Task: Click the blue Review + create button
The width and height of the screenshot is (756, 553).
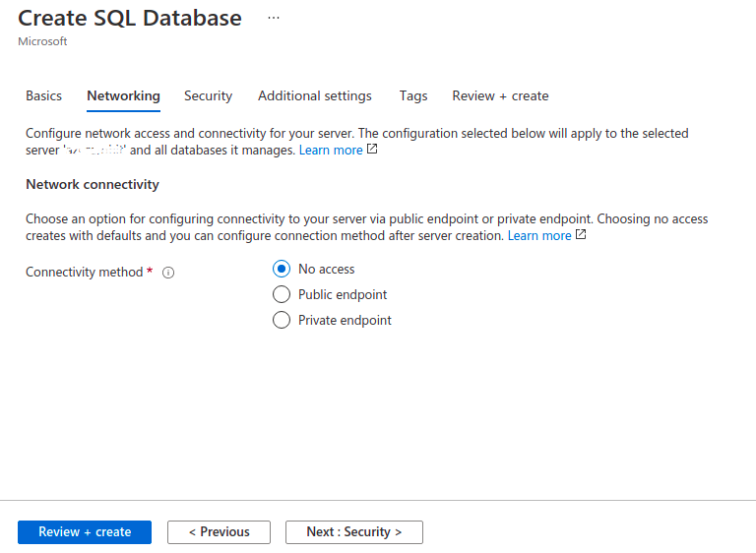Action: coord(85,531)
